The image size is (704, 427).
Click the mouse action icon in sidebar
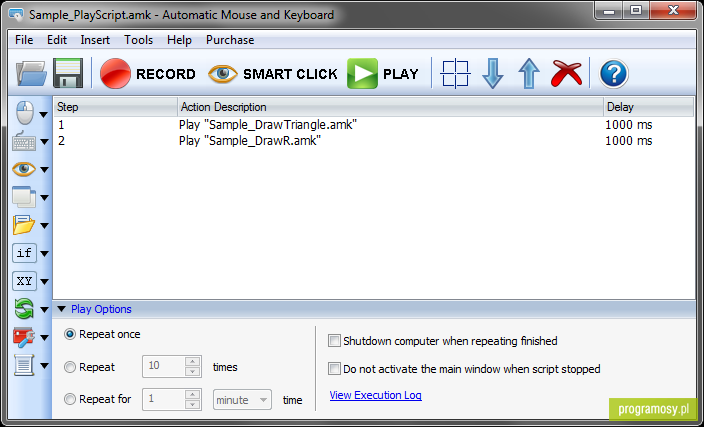pyautogui.click(x=25, y=113)
